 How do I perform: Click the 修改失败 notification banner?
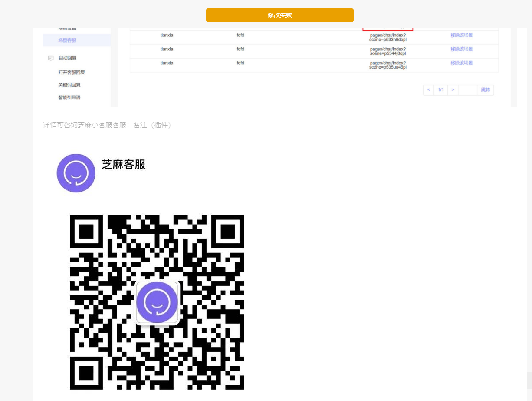279,15
